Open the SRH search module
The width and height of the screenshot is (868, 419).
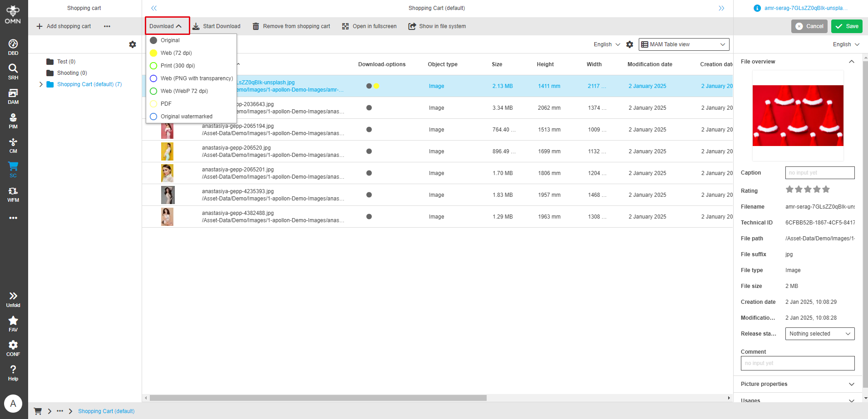click(13, 71)
